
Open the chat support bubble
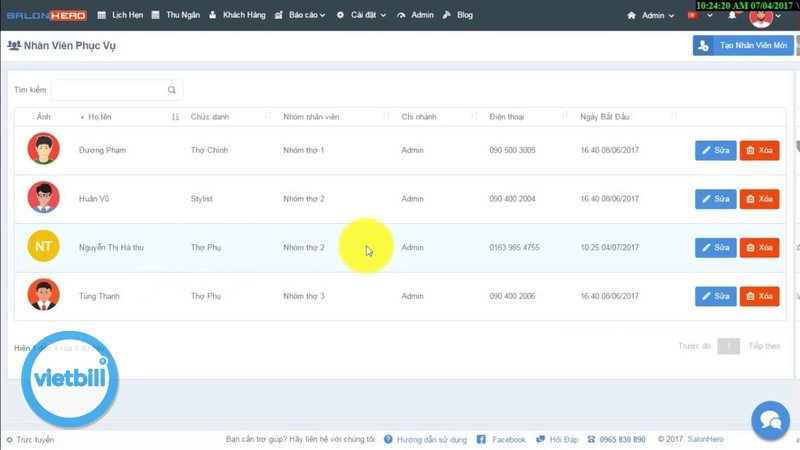pyautogui.click(x=769, y=417)
